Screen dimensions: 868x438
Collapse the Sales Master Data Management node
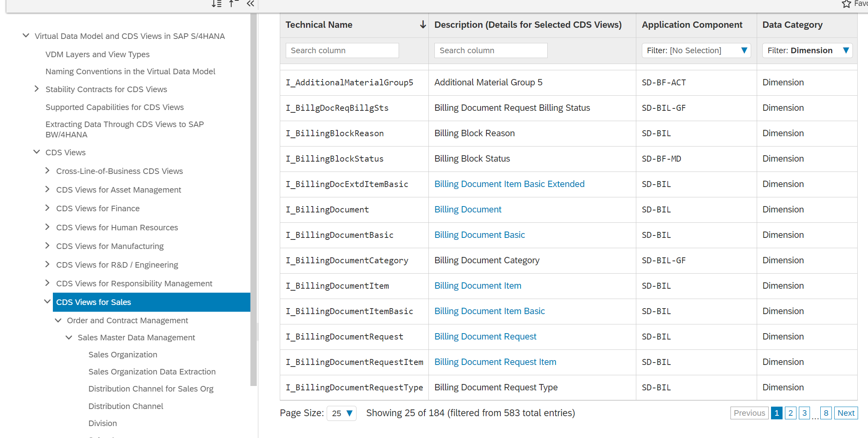(69, 338)
